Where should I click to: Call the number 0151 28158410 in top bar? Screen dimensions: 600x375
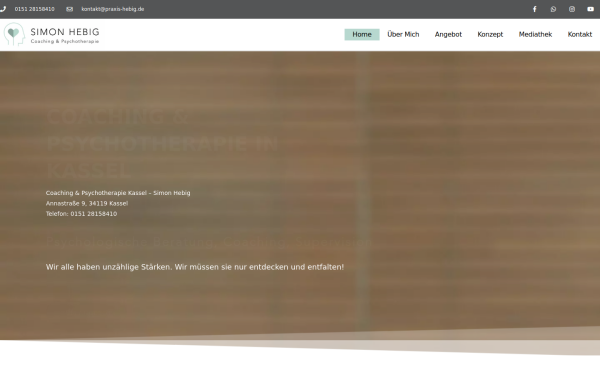[x=34, y=9]
